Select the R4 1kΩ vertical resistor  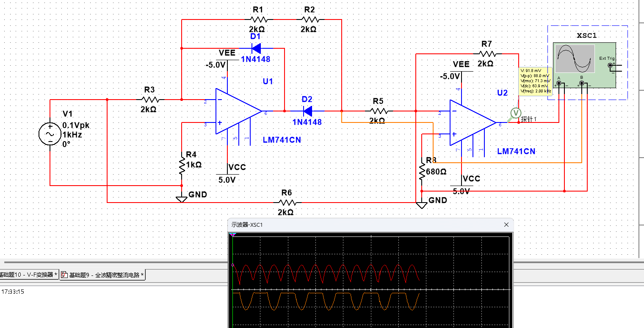point(182,166)
